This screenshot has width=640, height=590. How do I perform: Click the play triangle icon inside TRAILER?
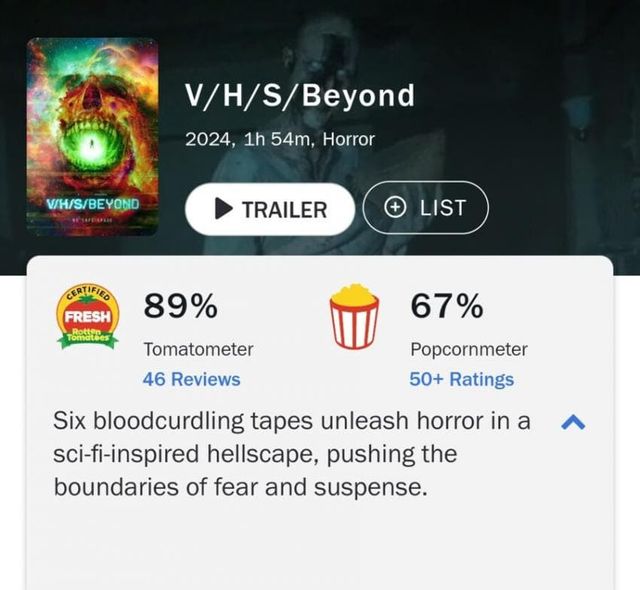(223, 209)
